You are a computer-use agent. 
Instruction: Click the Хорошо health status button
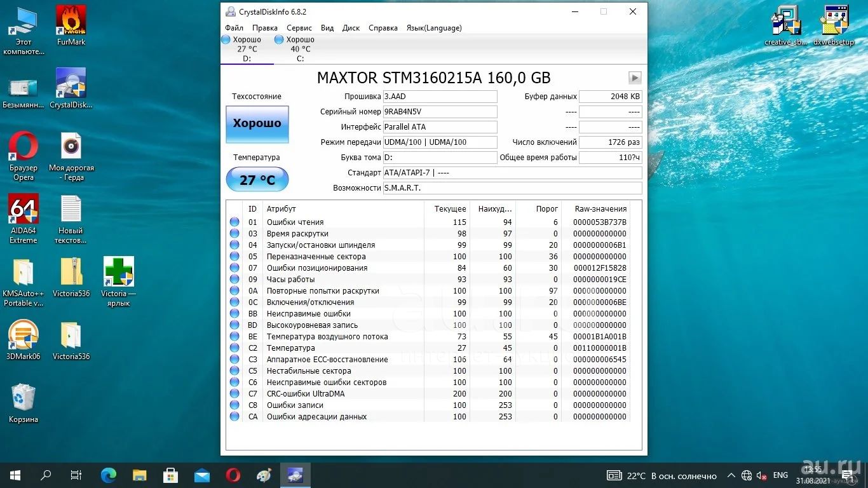[x=257, y=124]
